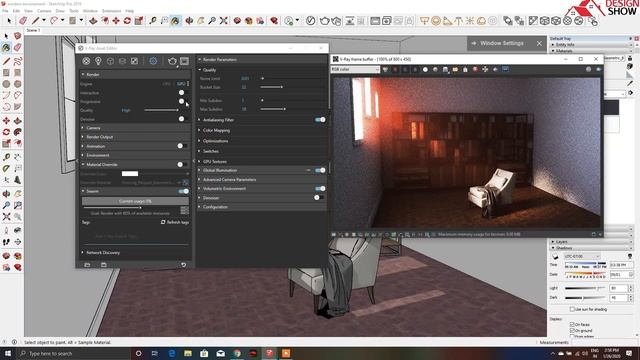
Task: Click the white circle channel icon in frame buffer
Action: coord(425,70)
